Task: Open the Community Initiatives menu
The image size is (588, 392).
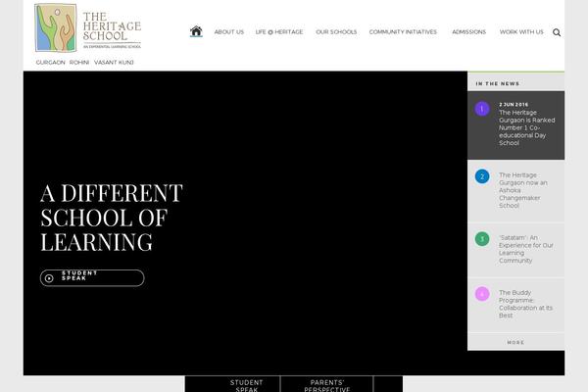Action: pos(403,32)
